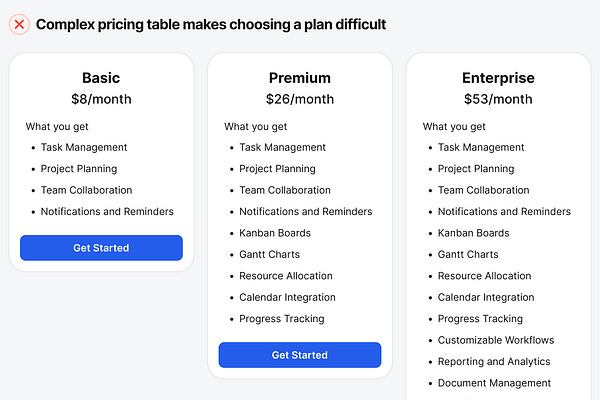Click Progress Tracking in the Premium card
600x400 pixels.
pos(282,319)
